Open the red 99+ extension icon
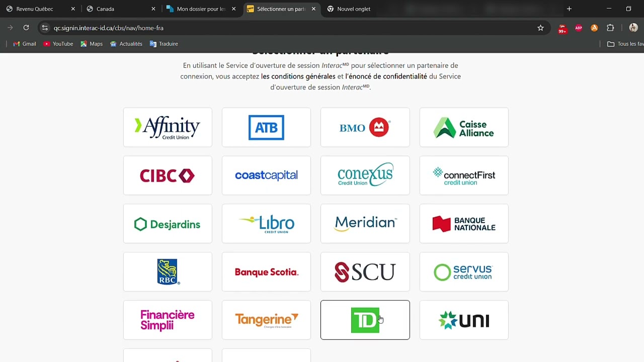Screen dimensions: 644x362 562,29
